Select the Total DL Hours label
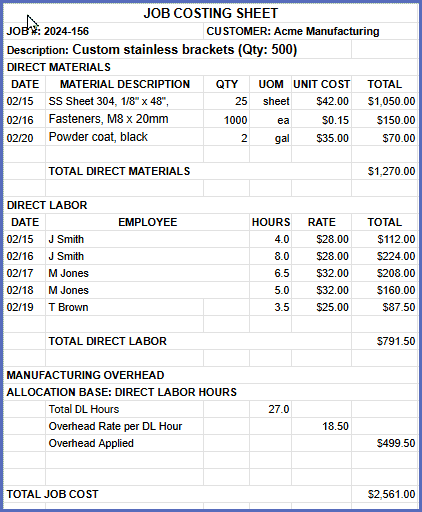Viewport: 422px width, 512px height. (125, 409)
